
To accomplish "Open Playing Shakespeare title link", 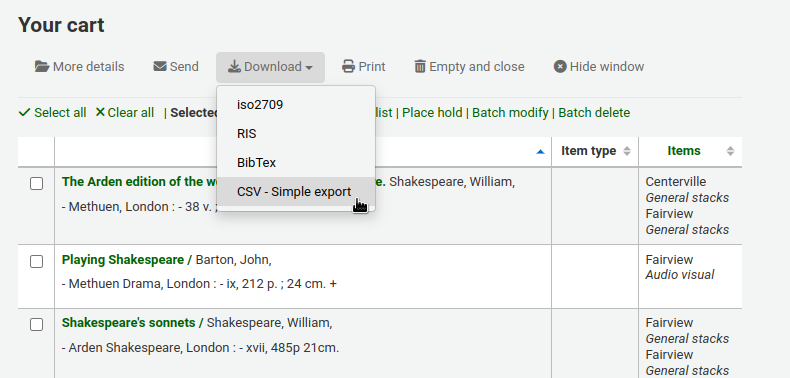I will click(127, 260).
